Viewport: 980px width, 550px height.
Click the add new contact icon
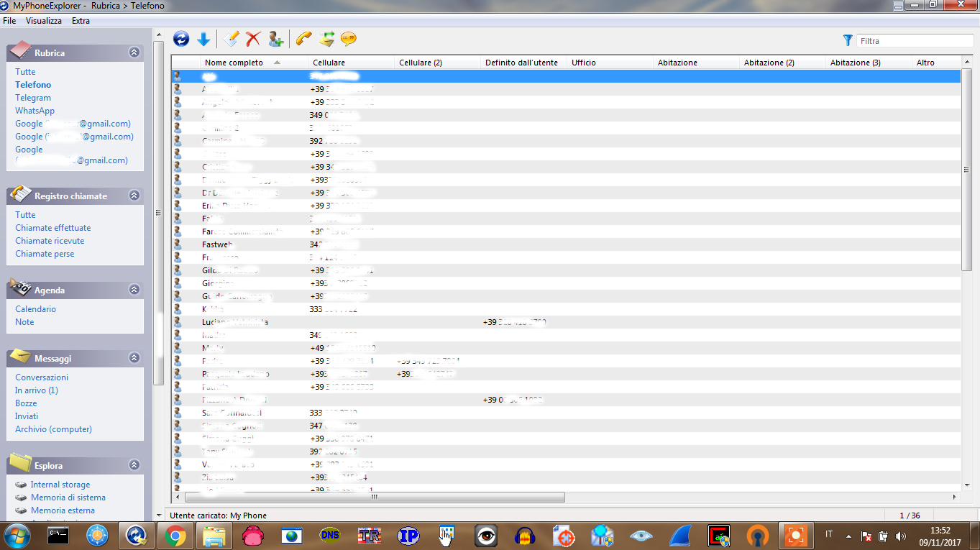point(275,39)
